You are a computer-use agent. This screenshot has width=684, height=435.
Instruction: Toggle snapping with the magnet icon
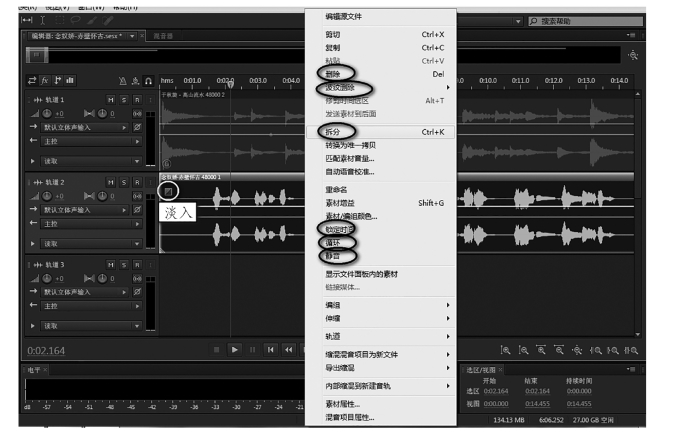[148, 81]
